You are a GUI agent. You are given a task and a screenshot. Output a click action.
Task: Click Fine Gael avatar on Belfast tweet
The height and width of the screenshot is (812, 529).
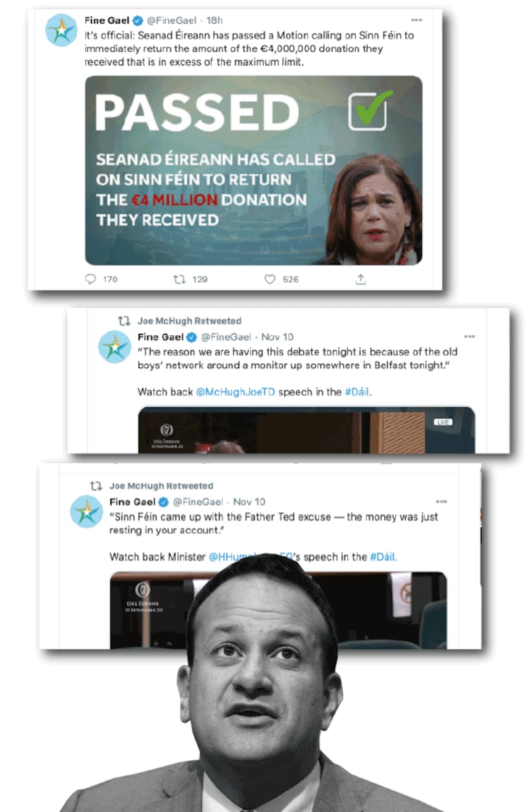pos(114,347)
